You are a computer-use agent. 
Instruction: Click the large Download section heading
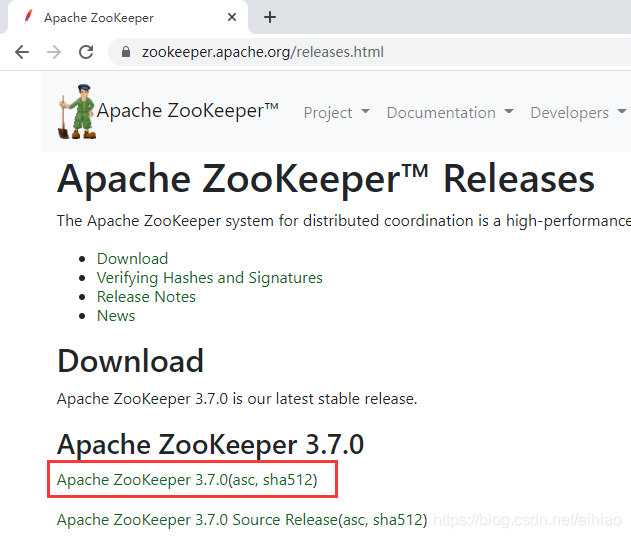[130, 361]
